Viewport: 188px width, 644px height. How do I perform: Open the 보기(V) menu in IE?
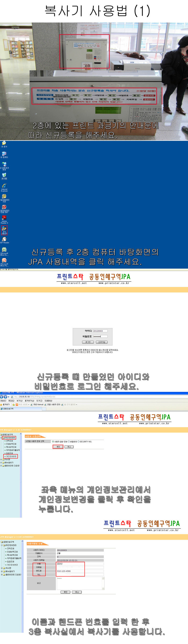point(20,401)
